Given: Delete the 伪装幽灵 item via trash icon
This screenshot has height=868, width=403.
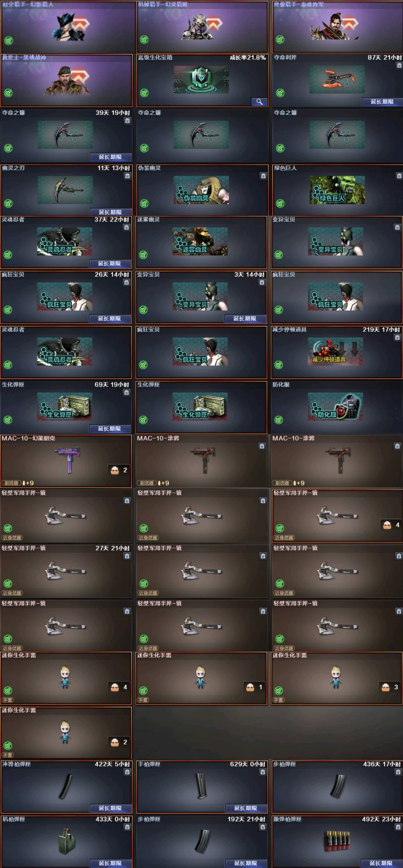Looking at the screenshot, I should 263,176.
